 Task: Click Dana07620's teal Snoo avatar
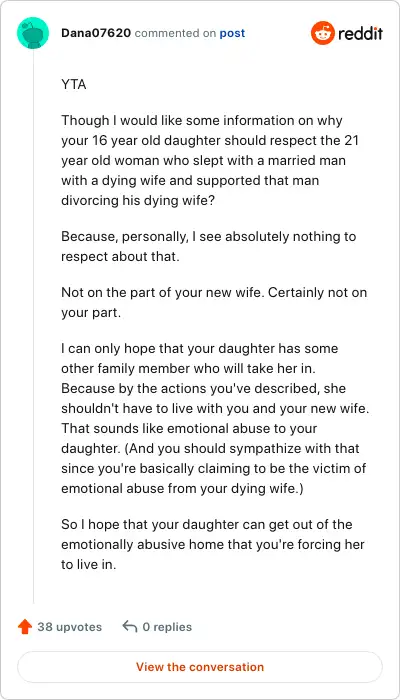tap(33, 33)
